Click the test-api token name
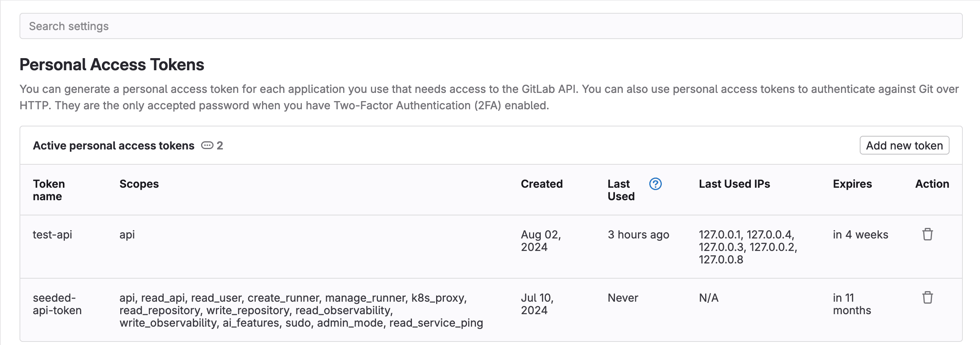 click(52, 235)
